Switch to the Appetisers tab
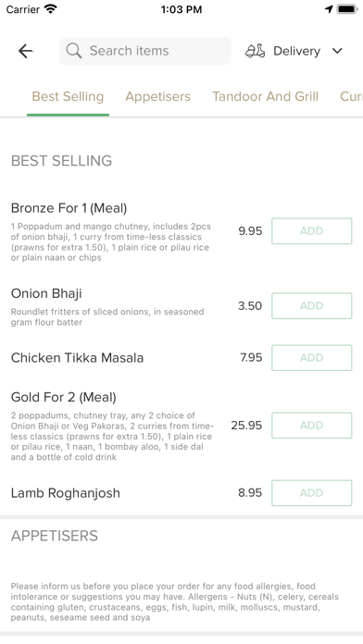 coord(157,96)
